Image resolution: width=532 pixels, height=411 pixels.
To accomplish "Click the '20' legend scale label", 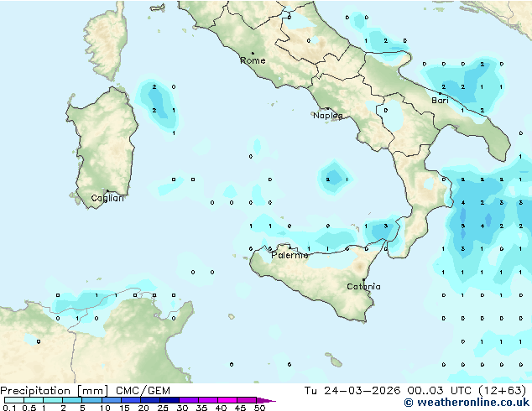I will coord(143,408).
